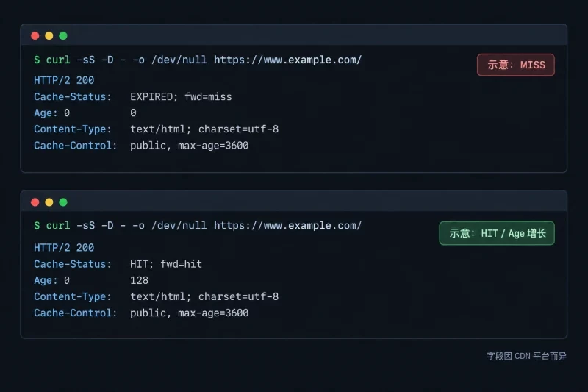This screenshot has height=392, width=588.
Task: Click the Cache-Control label in the top terminal
Action: (76, 146)
